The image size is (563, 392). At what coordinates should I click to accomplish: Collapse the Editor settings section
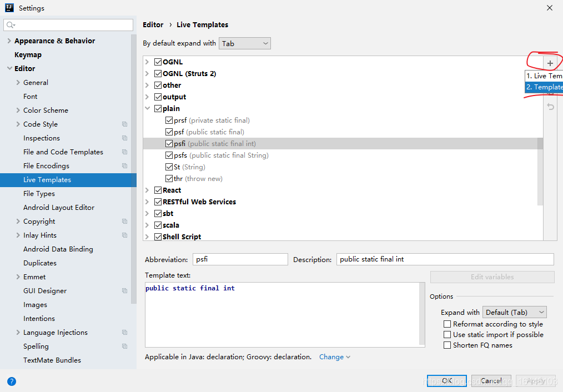coord(9,68)
